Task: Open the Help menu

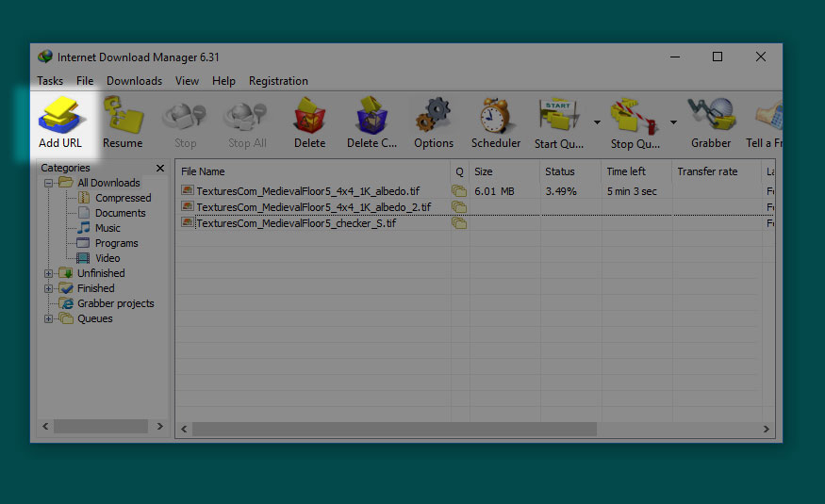Action: click(x=223, y=81)
